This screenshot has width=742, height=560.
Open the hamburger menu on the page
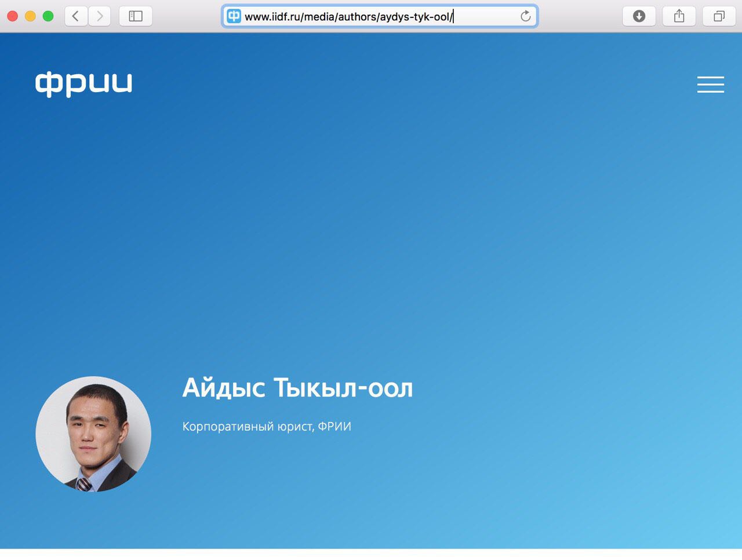pos(711,85)
